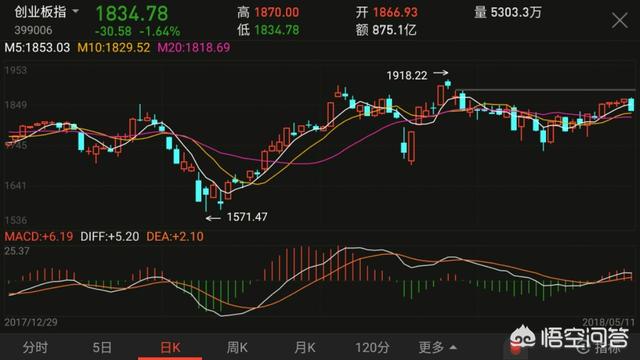The width and height of the screenshot is (640, 360).
Task: Tap the 1571.47 low price marker
Action: click(247, 217)
